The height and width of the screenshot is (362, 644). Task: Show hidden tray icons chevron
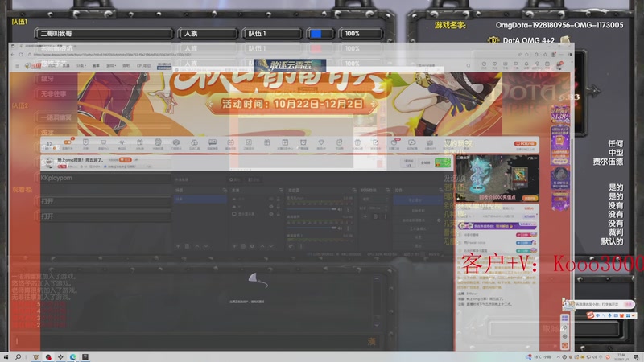pos(558,357)
